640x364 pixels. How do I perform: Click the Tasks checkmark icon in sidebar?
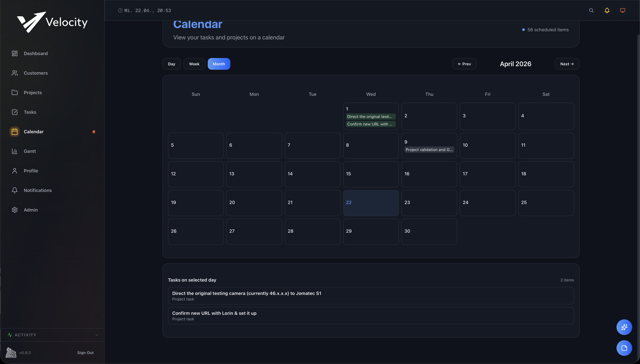coord(15,112)
